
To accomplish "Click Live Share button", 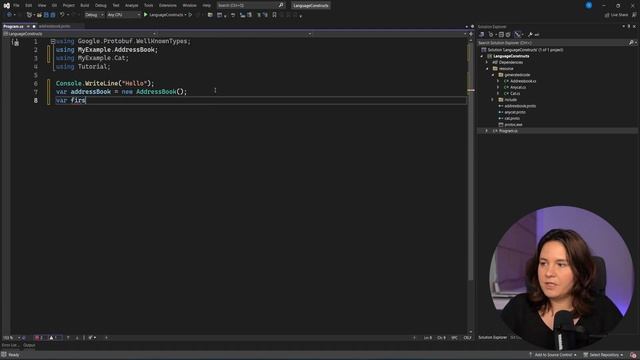I will tap(616, 15).
